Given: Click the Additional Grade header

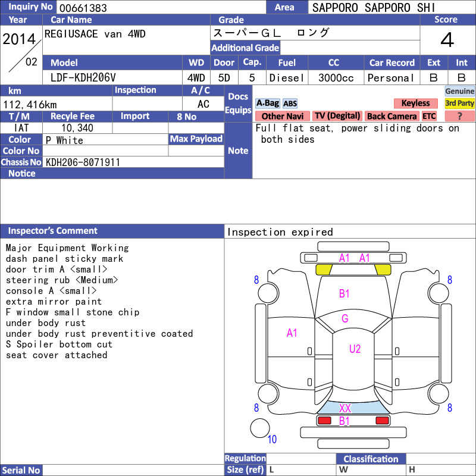Looking at the screenshot, I should (x=245, y=48).
